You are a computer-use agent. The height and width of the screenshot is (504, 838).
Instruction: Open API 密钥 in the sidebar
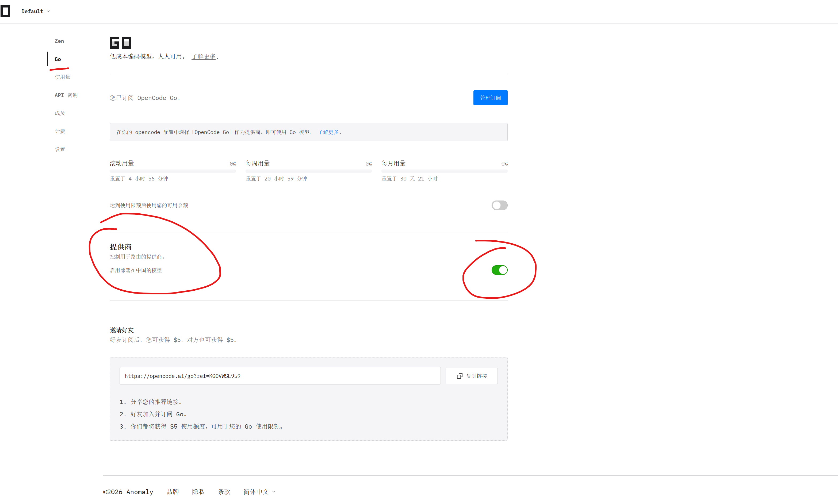[66, 95]
